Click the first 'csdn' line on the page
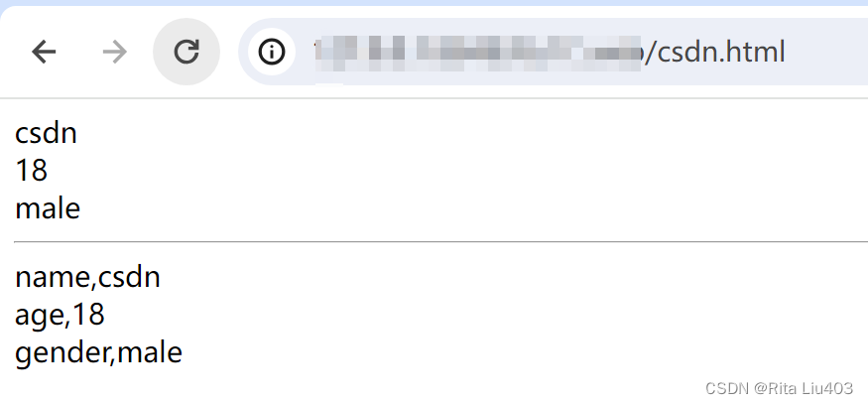The image size is (868, 404). point(46,134)
